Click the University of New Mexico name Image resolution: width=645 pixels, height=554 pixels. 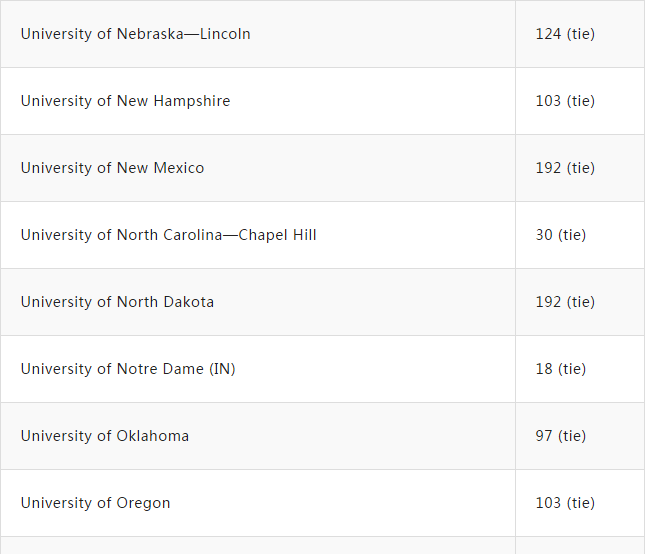(x=113, y=168)
